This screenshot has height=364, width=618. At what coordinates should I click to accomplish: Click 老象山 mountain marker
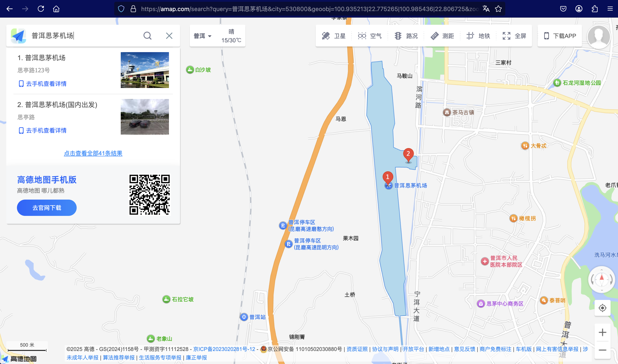150,339
